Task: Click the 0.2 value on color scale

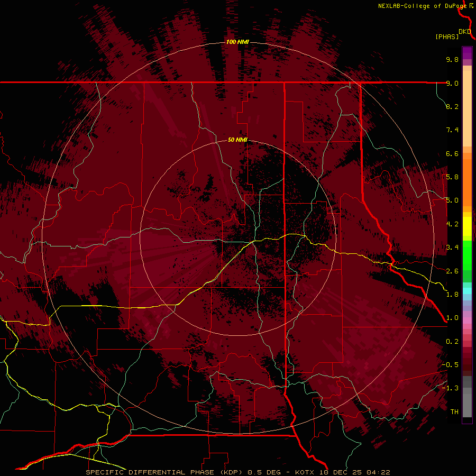Action: tap(452, 342)
